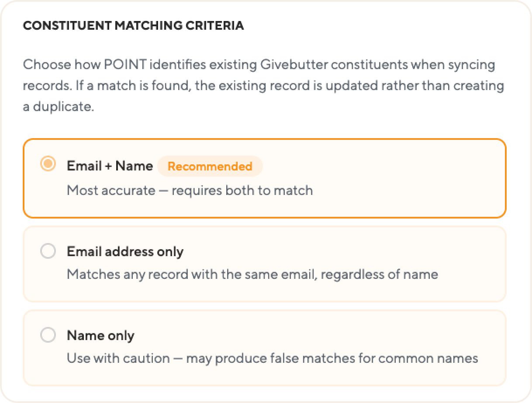This screenshot has height=403, width=532.
Task: Click the Constituent Matching Criteria heading
Action: 133,26
